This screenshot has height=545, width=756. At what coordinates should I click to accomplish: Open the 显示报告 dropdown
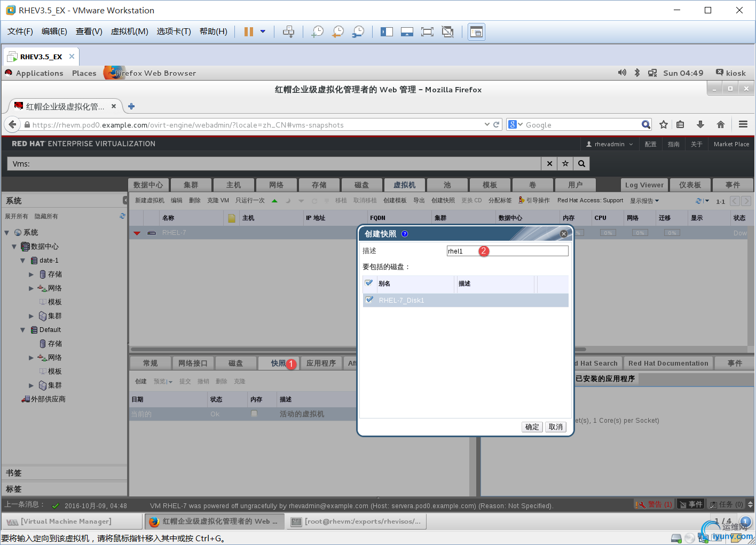point(644,201)
